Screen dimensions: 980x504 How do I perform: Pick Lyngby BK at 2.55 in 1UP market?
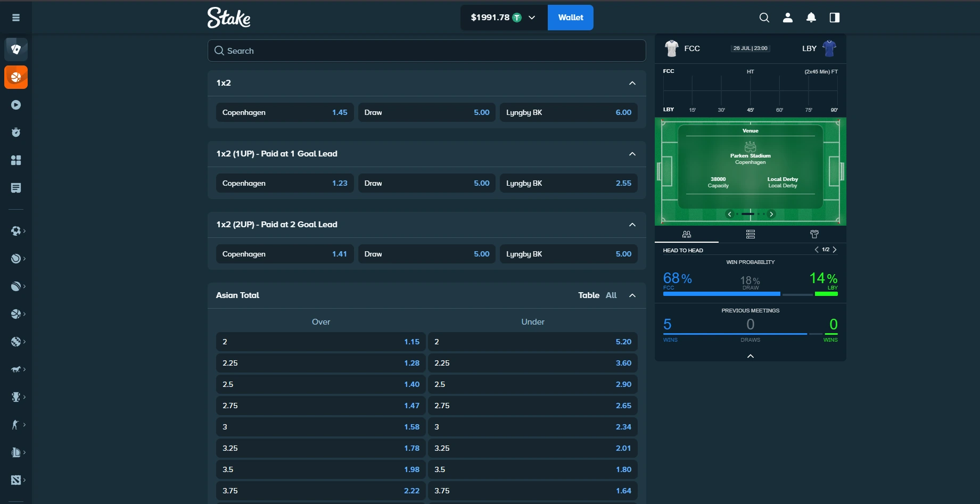pos(569,183)
